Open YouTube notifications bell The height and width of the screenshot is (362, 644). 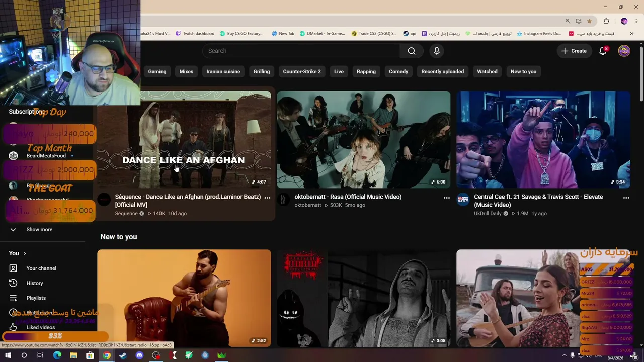pos(603,51)
